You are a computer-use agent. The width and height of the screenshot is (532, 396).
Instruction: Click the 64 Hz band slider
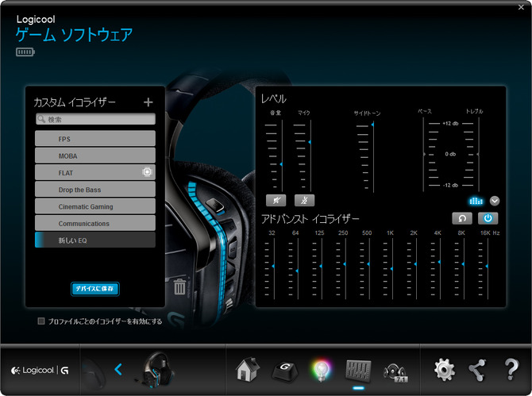pos(297,271)
